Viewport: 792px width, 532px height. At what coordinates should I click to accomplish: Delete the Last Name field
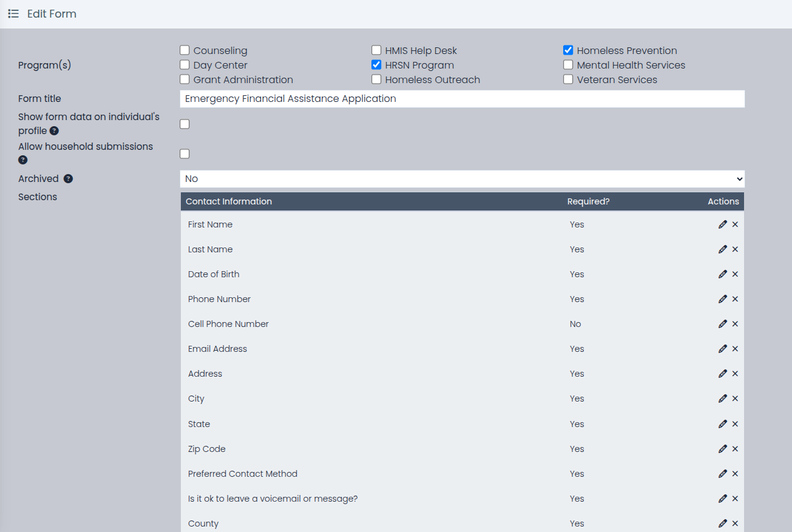[x=735, y=249]
